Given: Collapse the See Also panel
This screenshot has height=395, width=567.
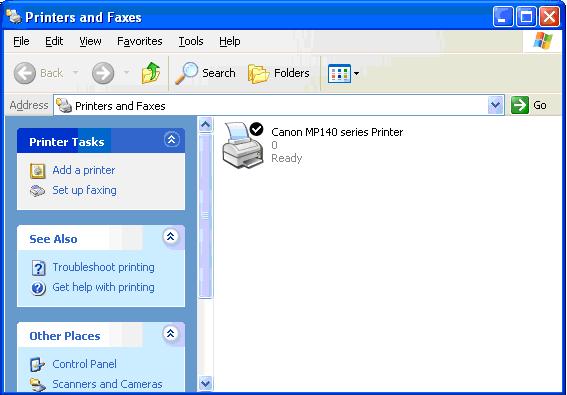Looking at the screenshot, I should (x=170, y=236).
